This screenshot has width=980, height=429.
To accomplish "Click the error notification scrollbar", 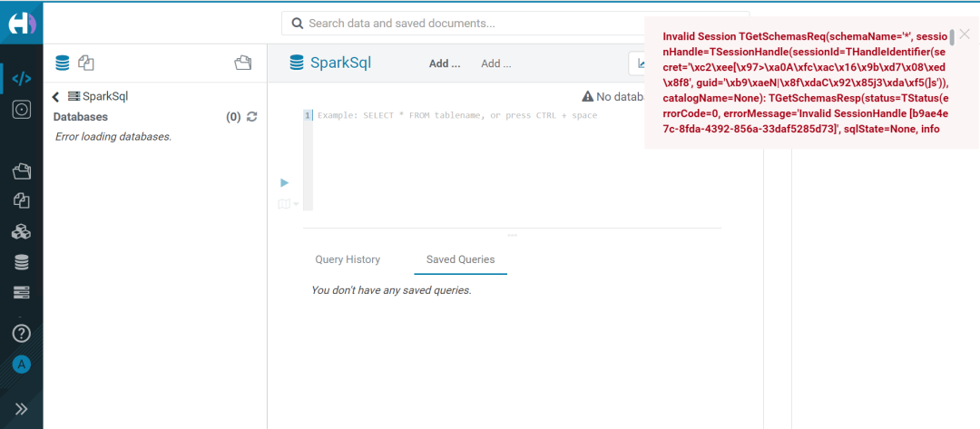I will tap(952, 37).
